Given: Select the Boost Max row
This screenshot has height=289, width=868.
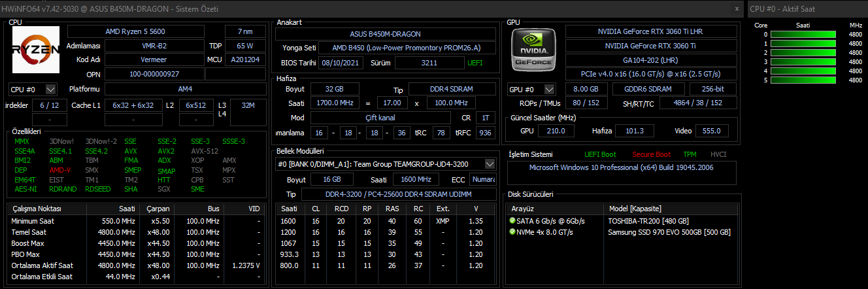Looking at the screenshot, I should pyautogui.click(x=136, y=243).
